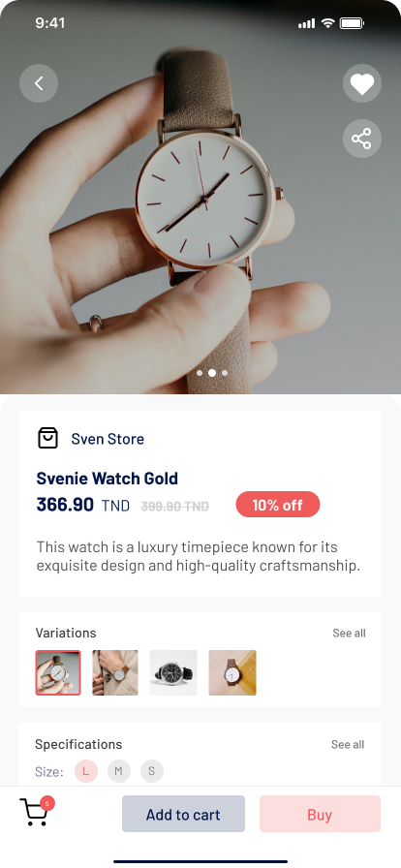Tap the share icon
The height and width of the screenshot is (868, 401).
click(362, 139)
